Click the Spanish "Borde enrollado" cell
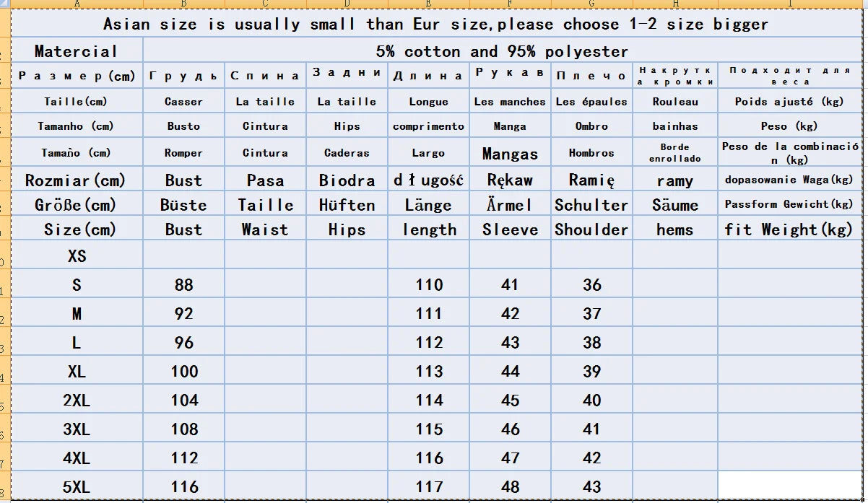 pos(674,152)
